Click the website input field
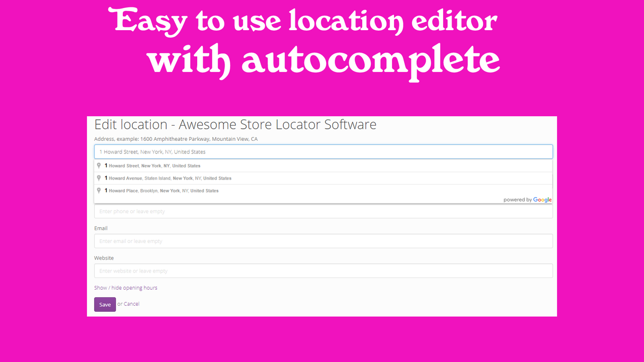 [x=323, y=270]
